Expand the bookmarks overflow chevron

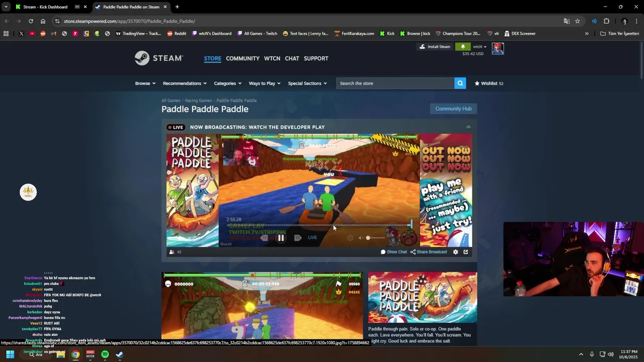point(587,34)
